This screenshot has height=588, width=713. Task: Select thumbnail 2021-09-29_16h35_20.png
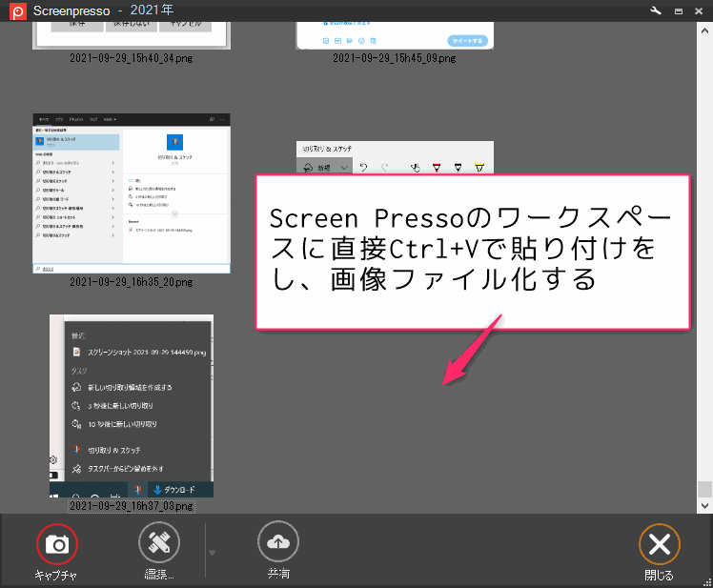132,193
